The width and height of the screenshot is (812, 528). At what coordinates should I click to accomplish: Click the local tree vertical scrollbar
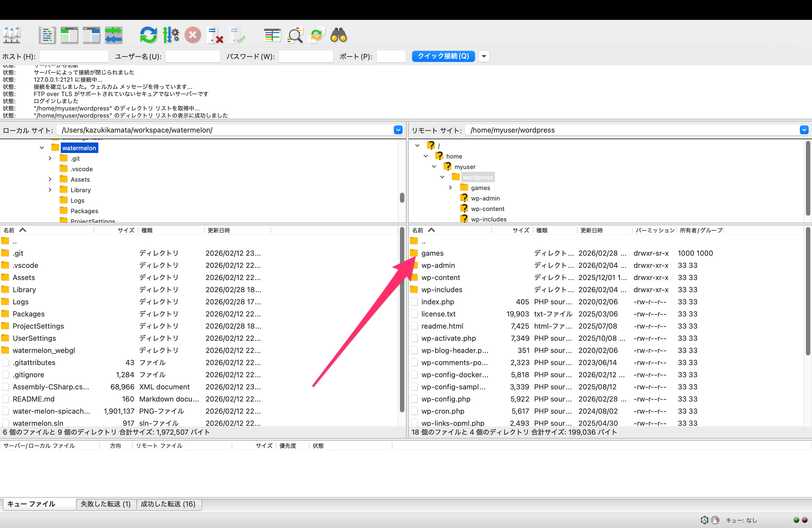402,197
